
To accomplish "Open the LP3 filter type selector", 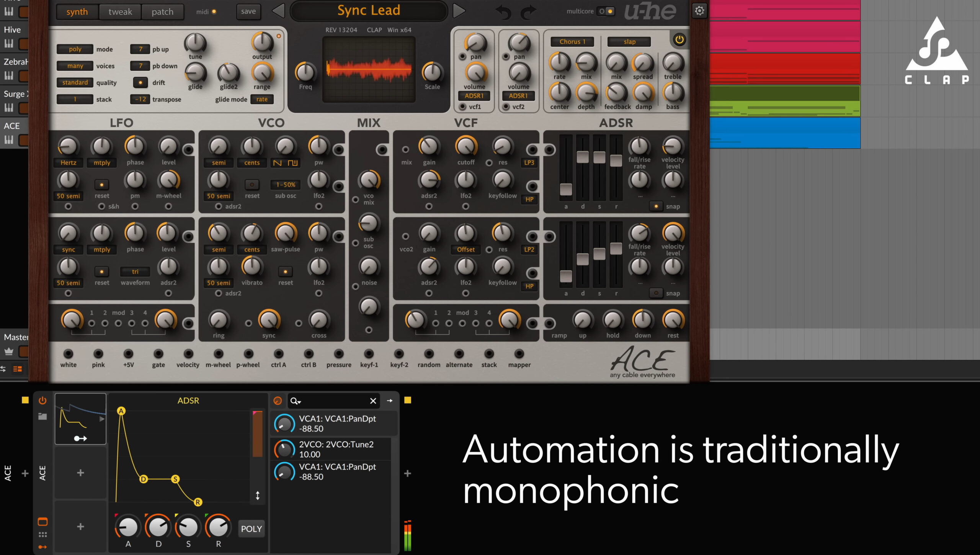I will pos(529,162).
